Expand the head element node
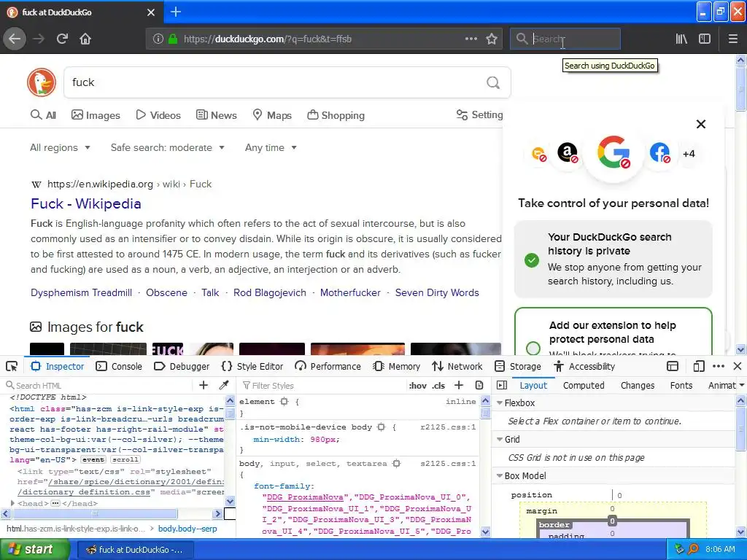Screen dimensions: 747x560 click(x=13, y=503)
